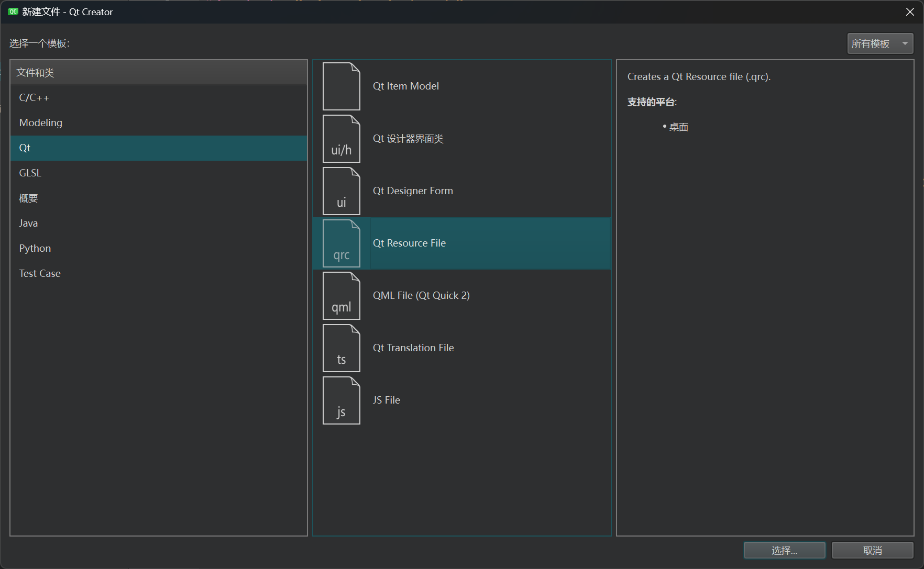Click the 桌面 platform entry

coord(679,127)
